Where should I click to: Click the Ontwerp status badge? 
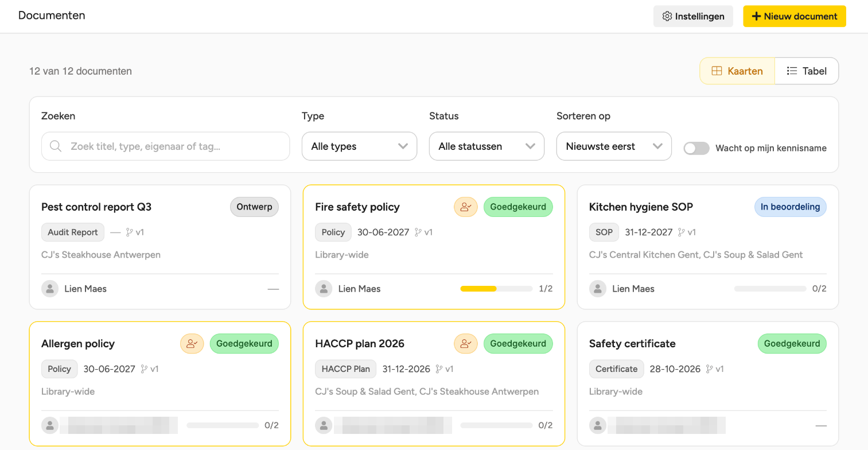[254, 207]
